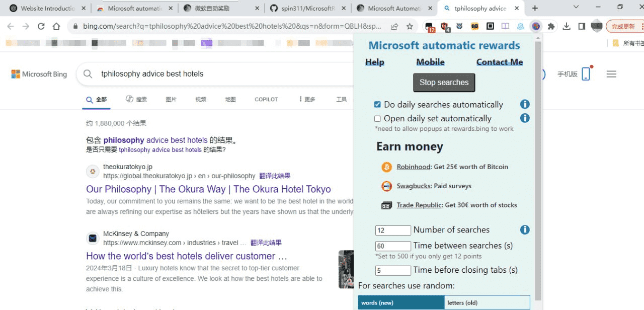Screen dimensions: 644x310
Task: Click the Swagbucks icon
Action: click(x=386, y=186)
